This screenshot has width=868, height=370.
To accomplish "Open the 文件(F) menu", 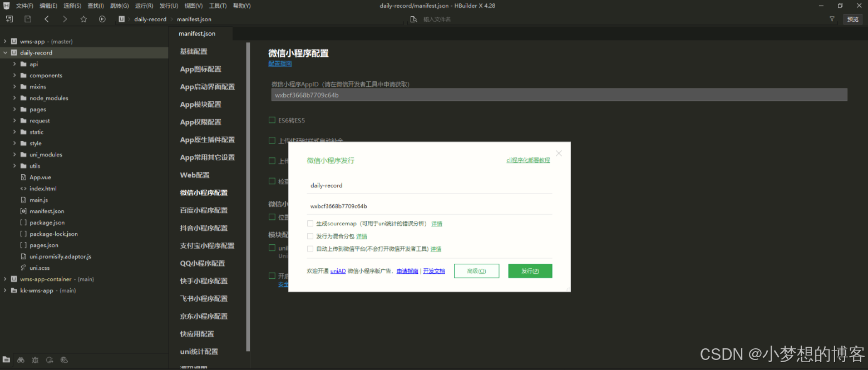I will click(x=24, y=6).
